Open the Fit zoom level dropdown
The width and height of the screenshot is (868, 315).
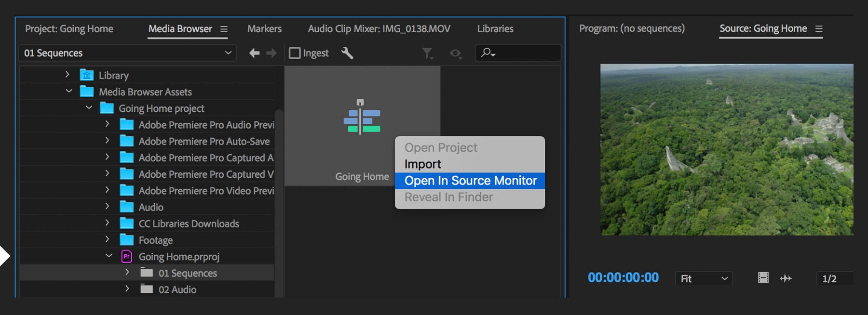[x=704, y=278]
